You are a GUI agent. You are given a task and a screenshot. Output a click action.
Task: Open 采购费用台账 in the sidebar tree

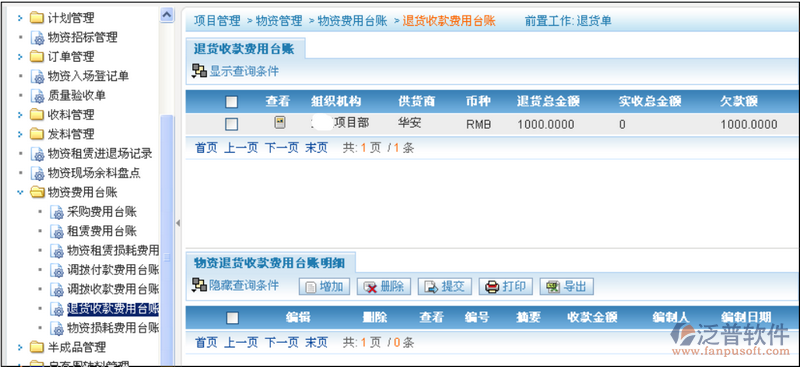pyautogui.click(x=102, y=212)
